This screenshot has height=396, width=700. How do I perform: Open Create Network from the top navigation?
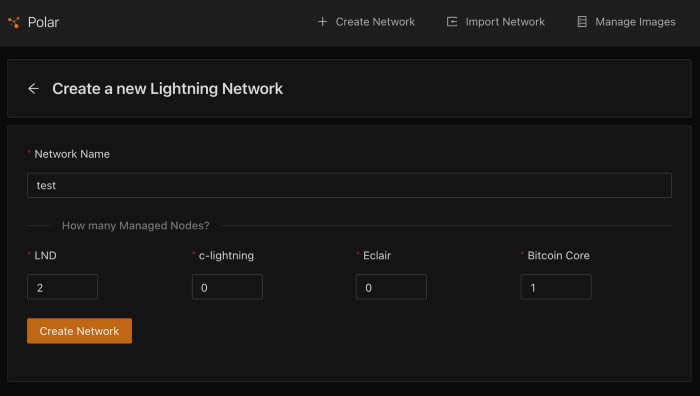point(366,21)
